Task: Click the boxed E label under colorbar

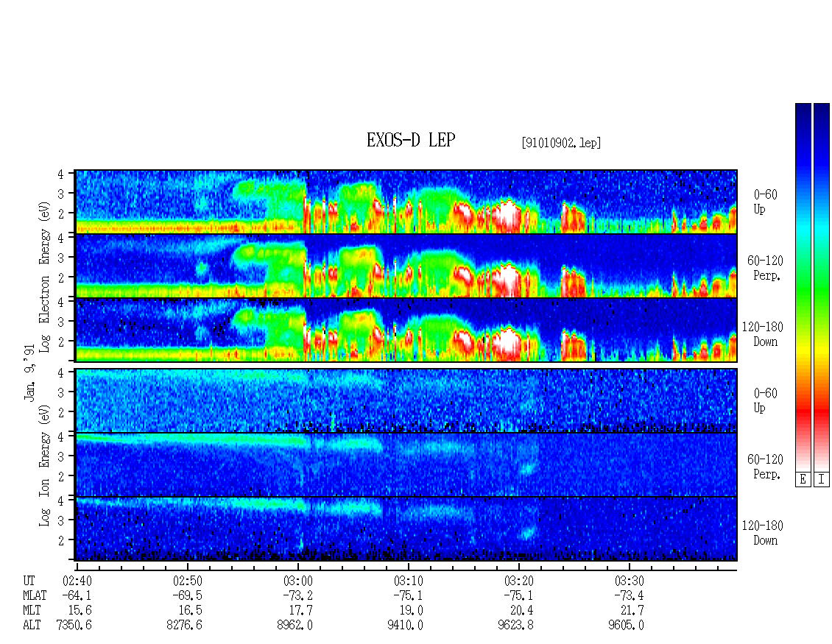Action: [x=803, y=480]
